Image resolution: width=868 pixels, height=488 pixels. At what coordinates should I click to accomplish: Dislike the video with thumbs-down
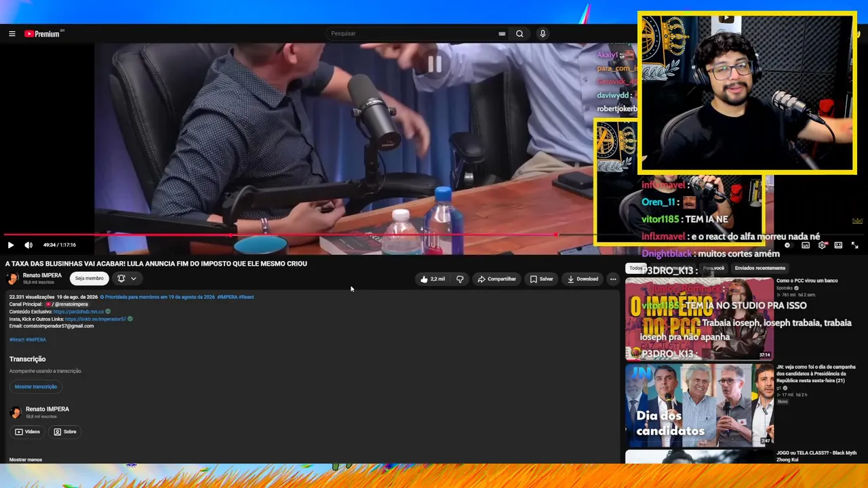click(460, 279)
